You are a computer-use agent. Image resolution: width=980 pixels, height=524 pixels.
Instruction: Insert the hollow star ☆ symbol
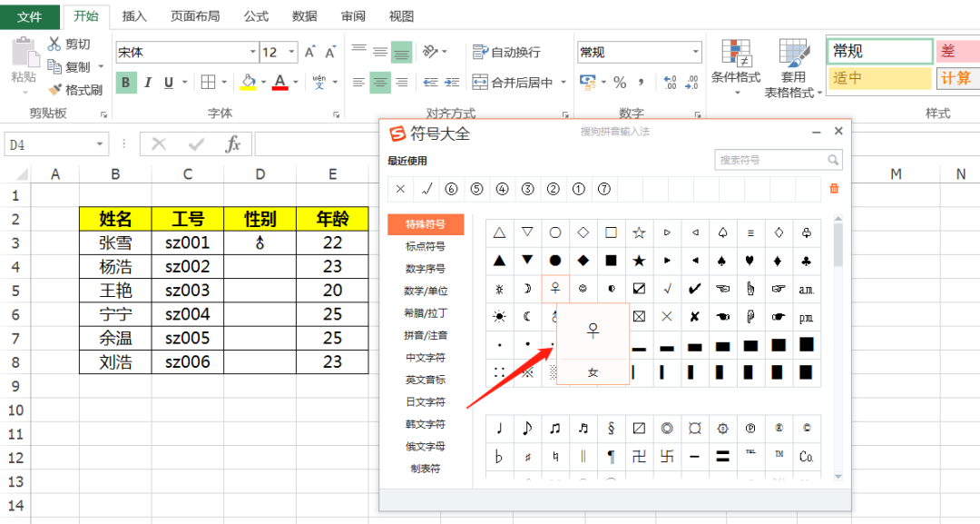click(639, 232)
